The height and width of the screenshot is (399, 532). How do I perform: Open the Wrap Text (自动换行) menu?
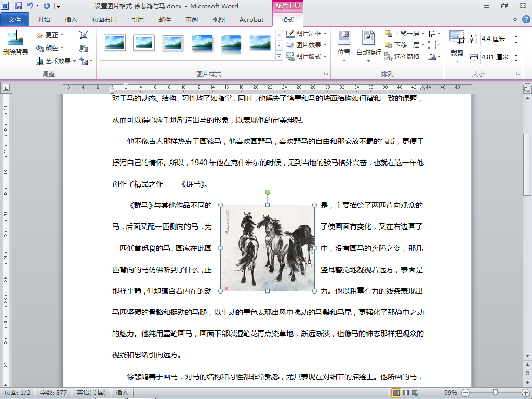point(368,46)
